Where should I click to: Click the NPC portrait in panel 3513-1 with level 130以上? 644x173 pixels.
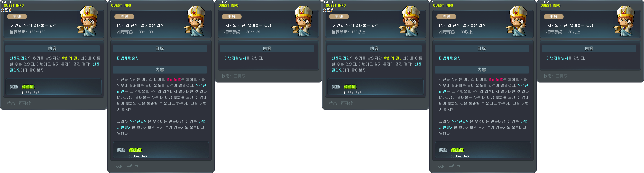pyautogui.click(x=518, y=21)
